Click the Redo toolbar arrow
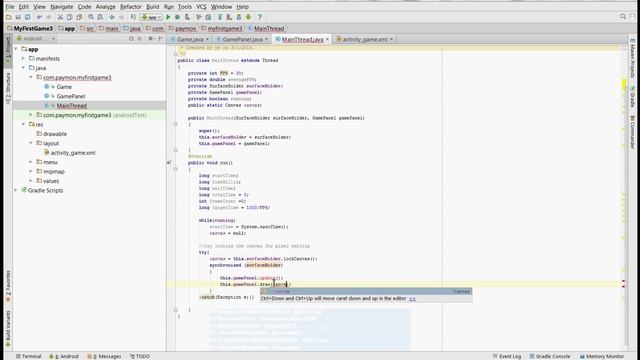 (49, 17)
